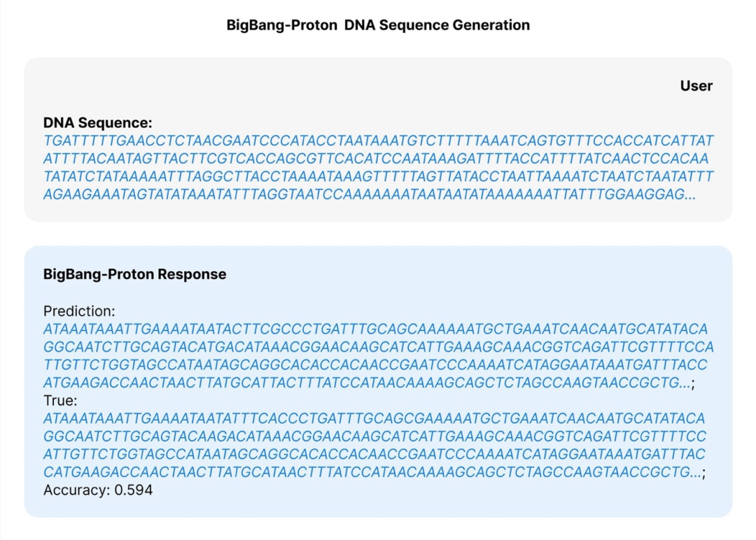Click the prediction line starting GGCAATCTTGCAGTACATGACATAAACGG
This screenshot has width=756, height=540.
[379, 347]
